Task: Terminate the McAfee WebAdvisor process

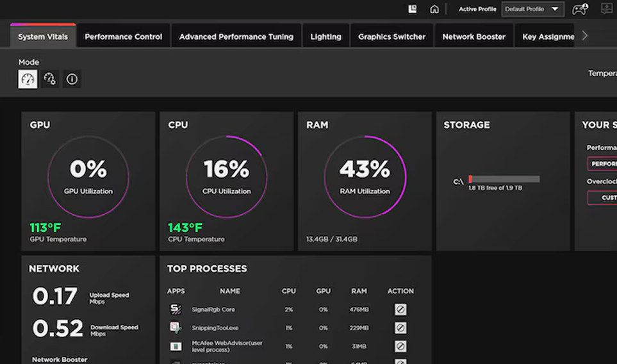Action: tap(400, 347)
